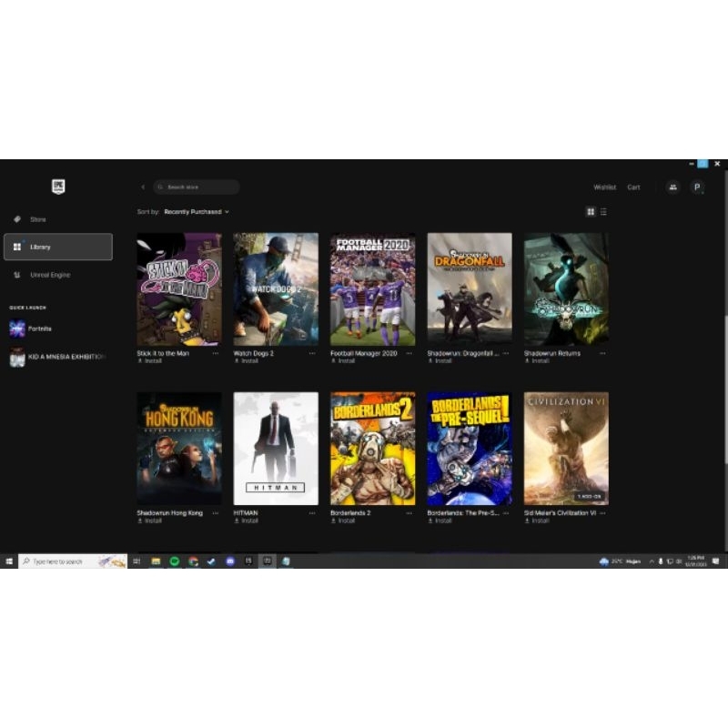This screenshot has width=728, height=728.
Task: Open options menu for Shadowrun Hong Kong
Action: pos(216,513)
